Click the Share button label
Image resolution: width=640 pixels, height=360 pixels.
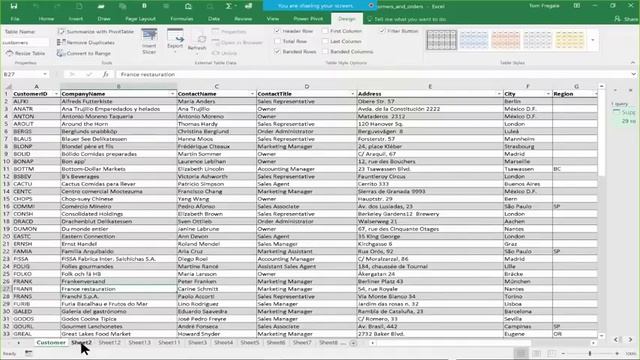[x=631, y=19]
